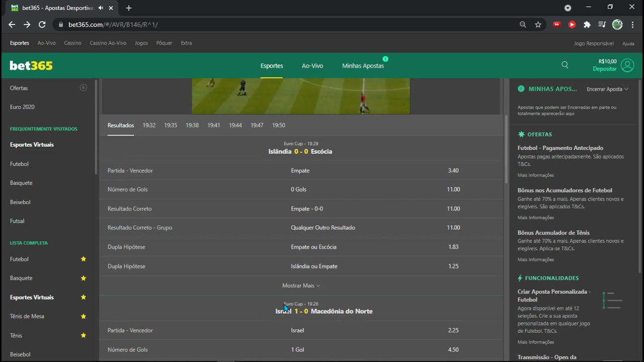The width and height of the screenshot is (644, 362).
Task: Go forward in browser history
Action: (x=27, y=24)
